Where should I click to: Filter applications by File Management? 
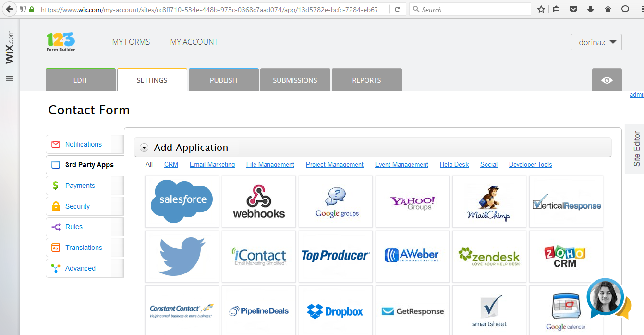pyautogui.click(x=270, y=164)
